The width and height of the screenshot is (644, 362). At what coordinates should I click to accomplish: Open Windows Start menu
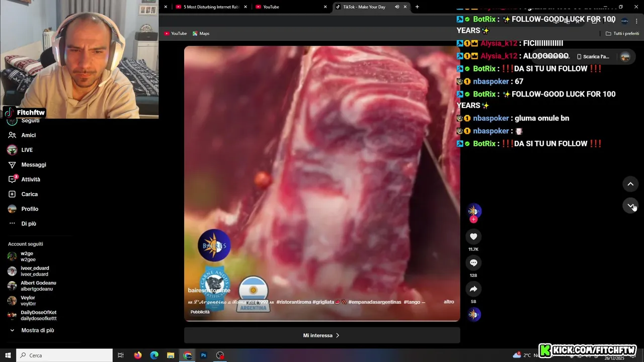[8, 355]
